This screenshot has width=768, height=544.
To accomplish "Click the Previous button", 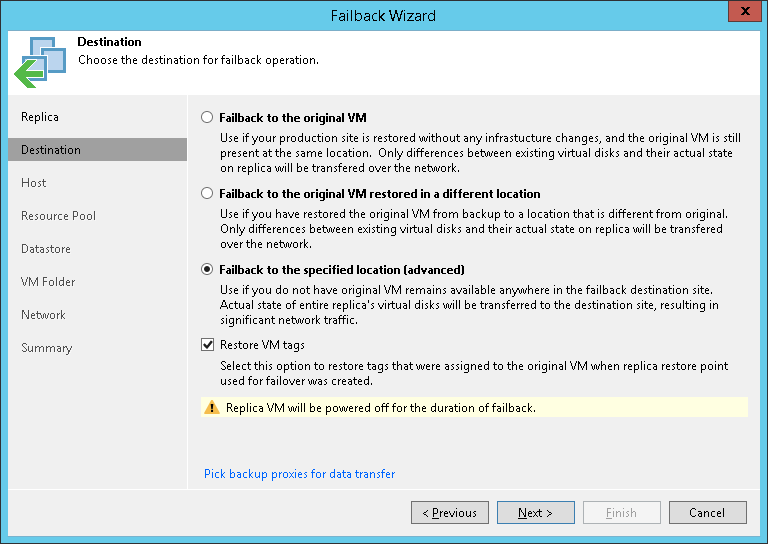I will [x=450, y=513].
